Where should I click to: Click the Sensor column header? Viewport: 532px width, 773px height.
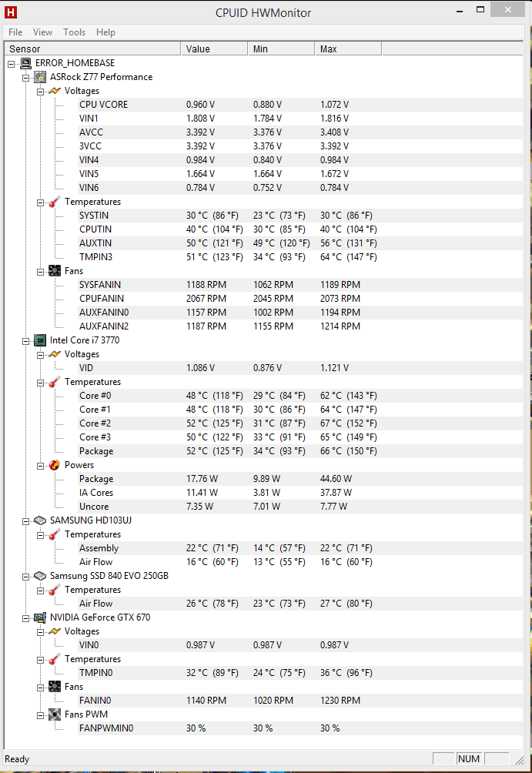click(92, 49)
